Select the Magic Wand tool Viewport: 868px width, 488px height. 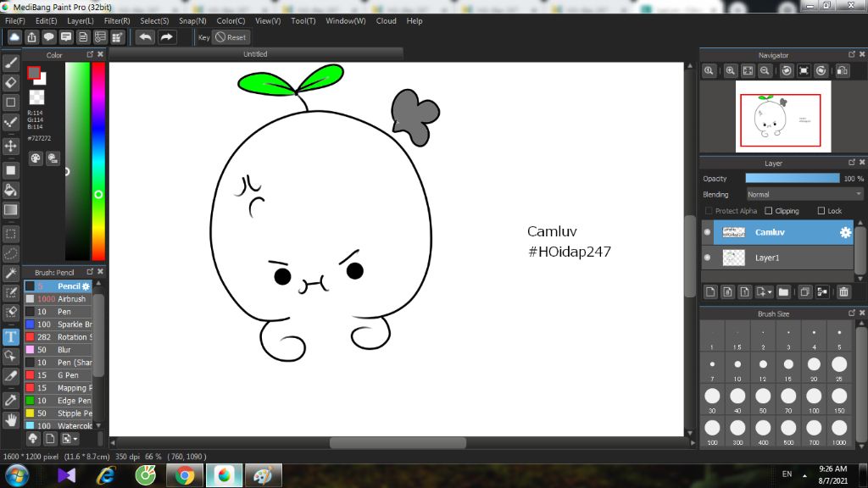click(x=10, y=274)
